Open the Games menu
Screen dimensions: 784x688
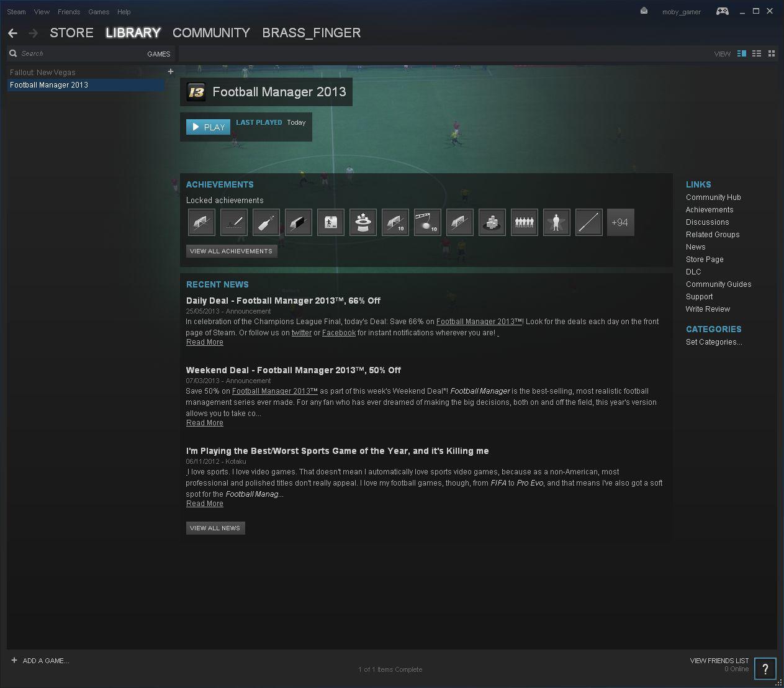[99, 12]
